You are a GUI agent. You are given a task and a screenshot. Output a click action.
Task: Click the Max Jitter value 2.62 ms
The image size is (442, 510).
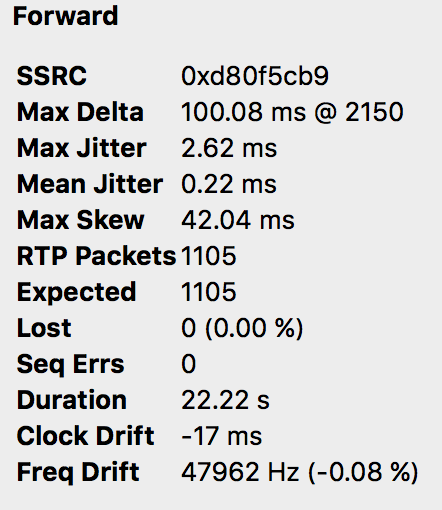tap(229, 148)
